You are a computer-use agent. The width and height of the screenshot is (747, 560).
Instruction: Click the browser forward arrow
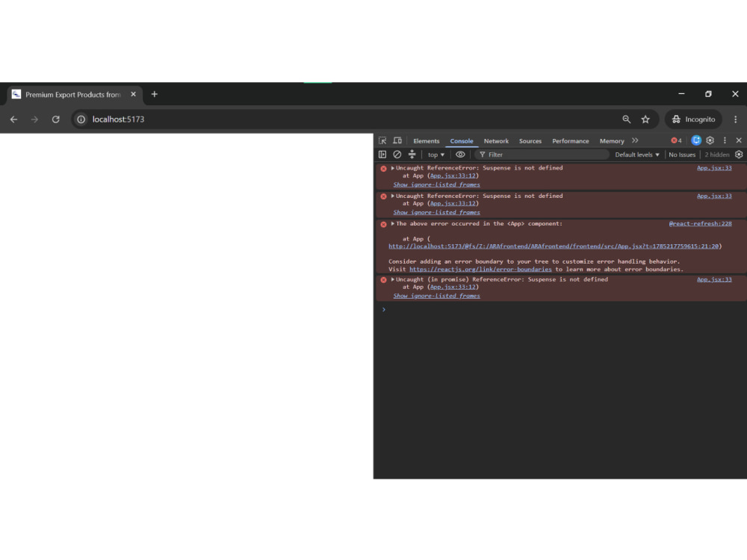[x=34, y=119]
